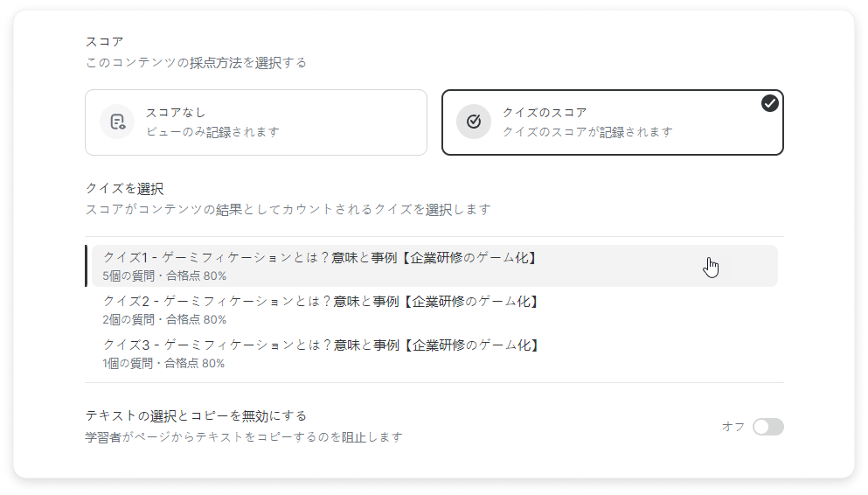868x495 pixels.
Task: Click the スコア section heading
Action: tap(105, 41)
